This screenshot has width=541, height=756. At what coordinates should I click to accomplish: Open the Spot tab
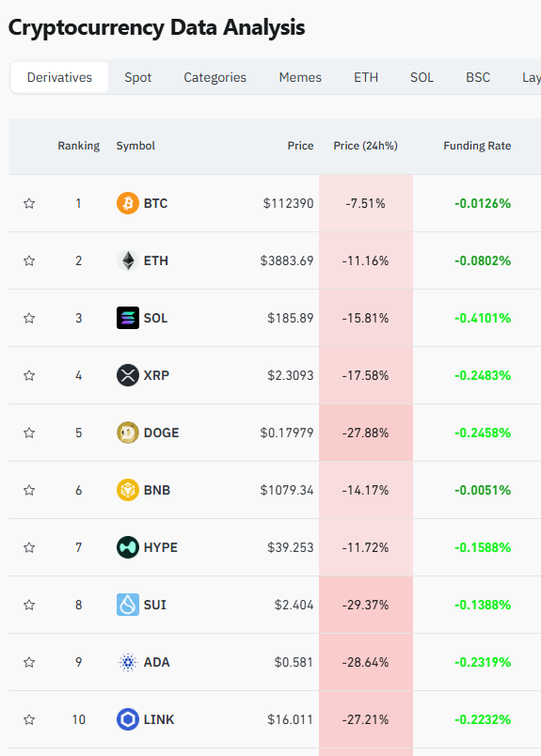click(x=138, y=77)
